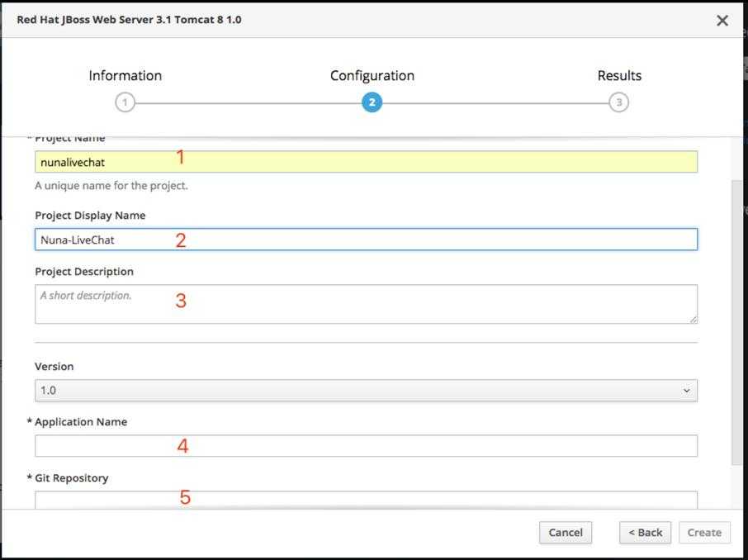Click the Project Description label
Screen dimensions: 748x560
pyautogui.click(x=84, y=272)
